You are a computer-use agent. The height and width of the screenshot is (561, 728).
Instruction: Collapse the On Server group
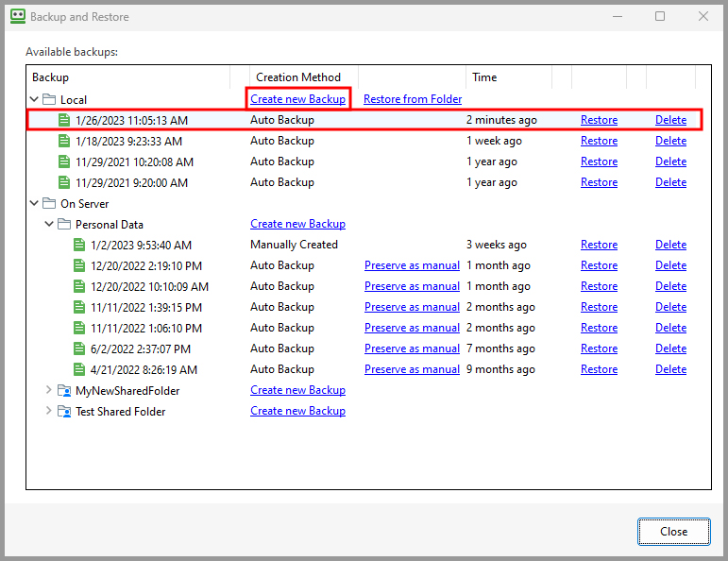point(34,203)
